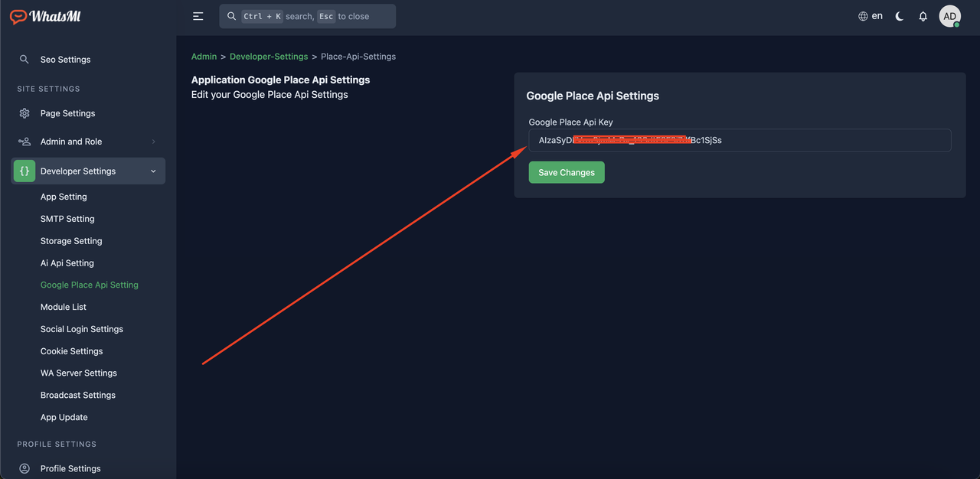The width and height of the screenshot is (980, 479).
Task: Open App Setting
Action: pos(64,197)
